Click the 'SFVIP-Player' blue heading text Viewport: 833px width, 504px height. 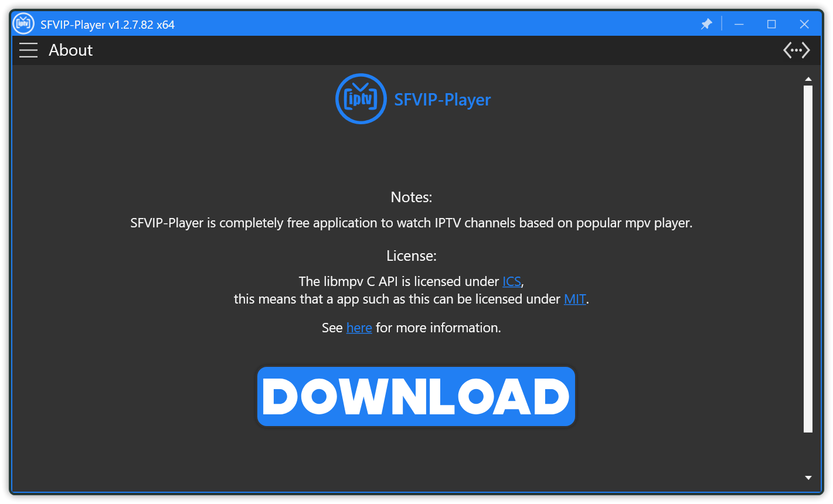point(443,100)
